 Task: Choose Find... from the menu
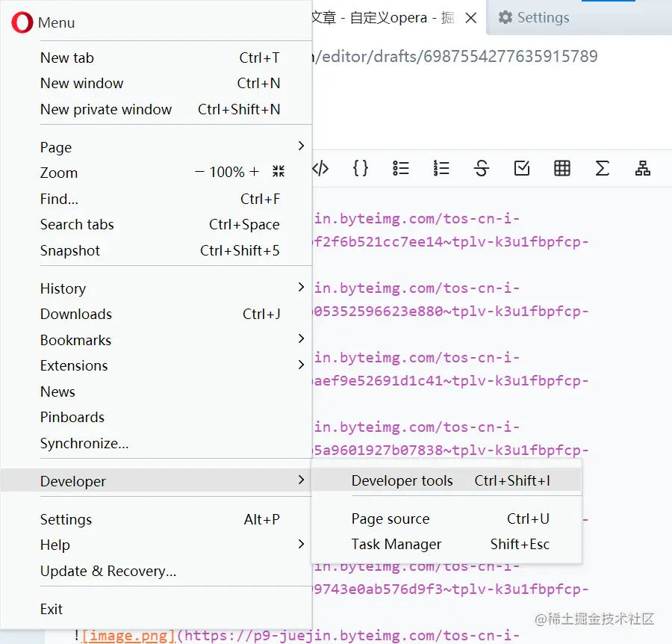click(157, 199)
